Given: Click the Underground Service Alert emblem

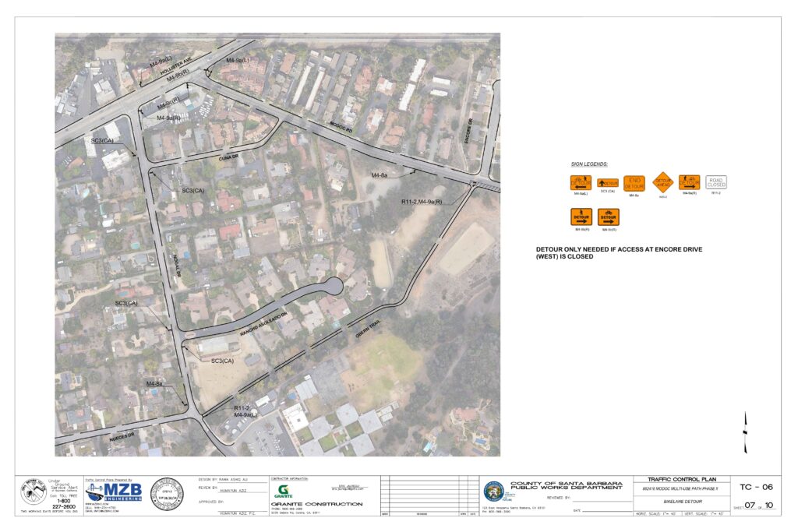Looking at the screenshot, I should pos(34,492).
